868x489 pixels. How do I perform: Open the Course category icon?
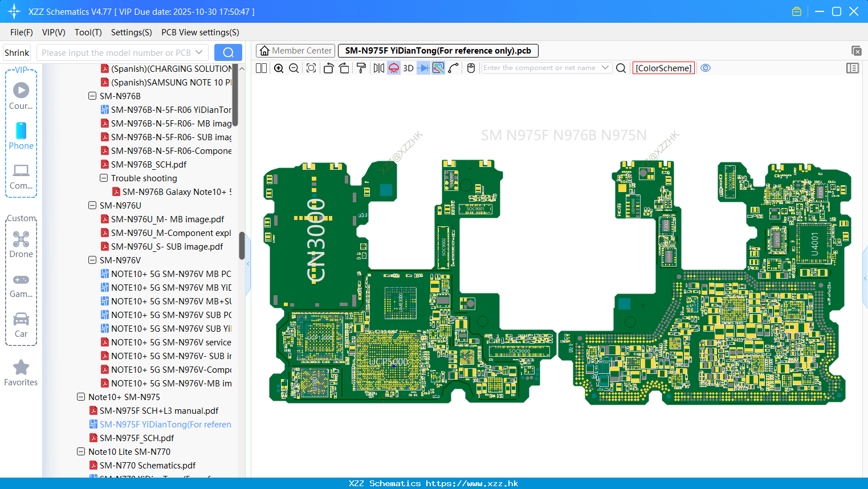tap(21, 96)
